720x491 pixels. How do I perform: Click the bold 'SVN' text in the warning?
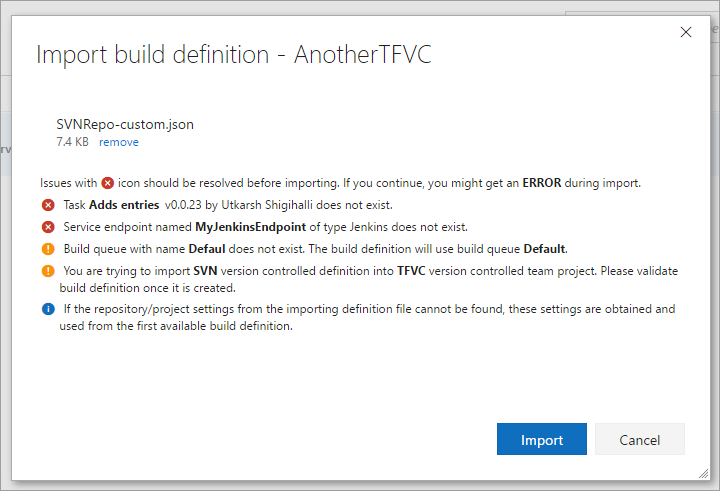pos(207,271)
